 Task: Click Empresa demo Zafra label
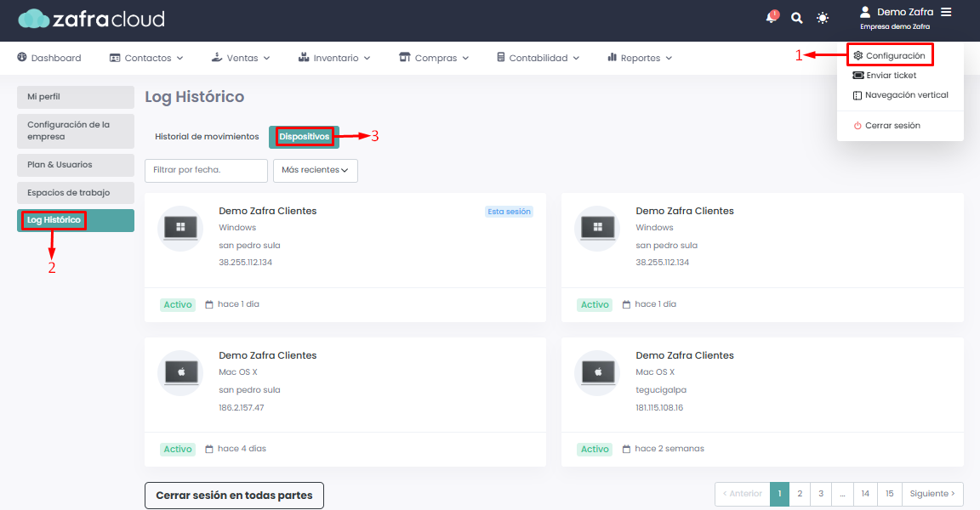(x=895, y=27)
